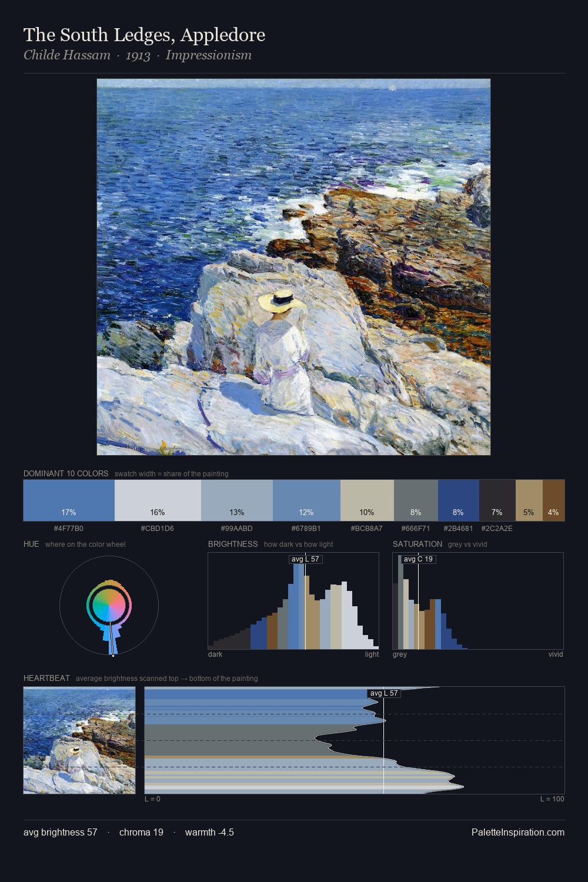Click the 'vivid' axis label
This screenshot has height=882, width=588.
point(556,654)
